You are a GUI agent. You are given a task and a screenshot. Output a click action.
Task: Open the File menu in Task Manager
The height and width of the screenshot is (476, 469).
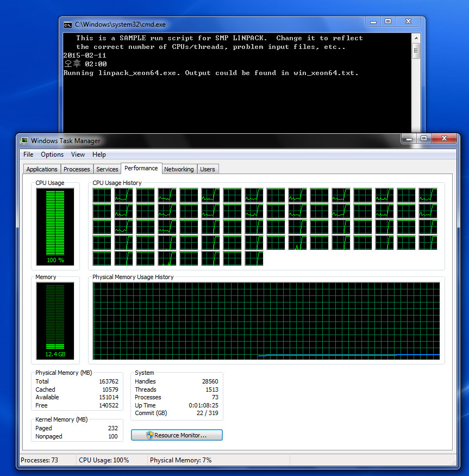(x=28, y=154)
